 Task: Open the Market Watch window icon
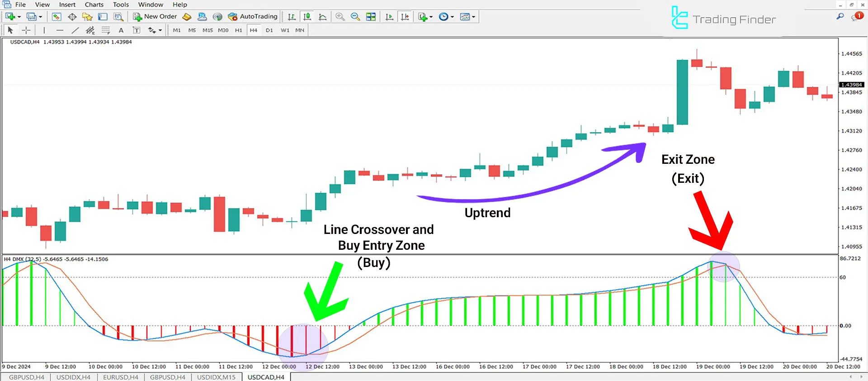point(57,17)
